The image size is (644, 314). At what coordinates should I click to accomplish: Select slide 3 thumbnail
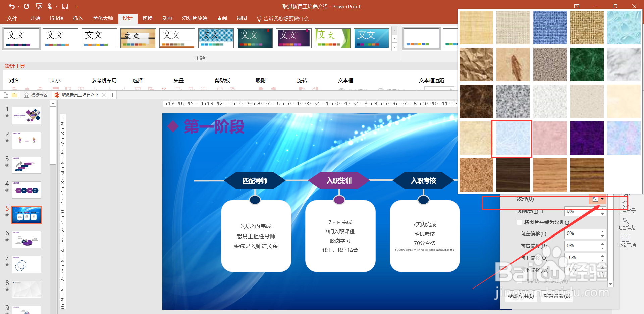coord(26,165)
